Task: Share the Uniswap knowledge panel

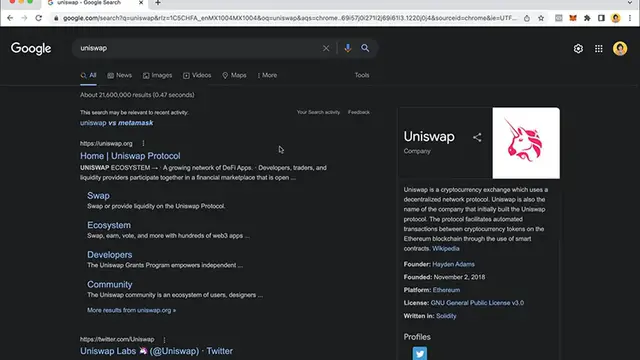Action: click(477, 137)
